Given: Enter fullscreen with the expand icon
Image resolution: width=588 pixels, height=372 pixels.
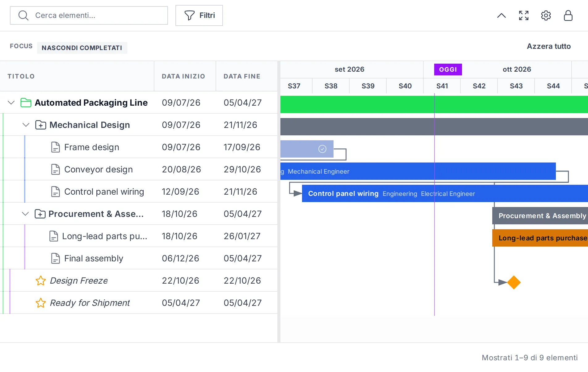Looking at the screenshot, I should pos(524,15).
